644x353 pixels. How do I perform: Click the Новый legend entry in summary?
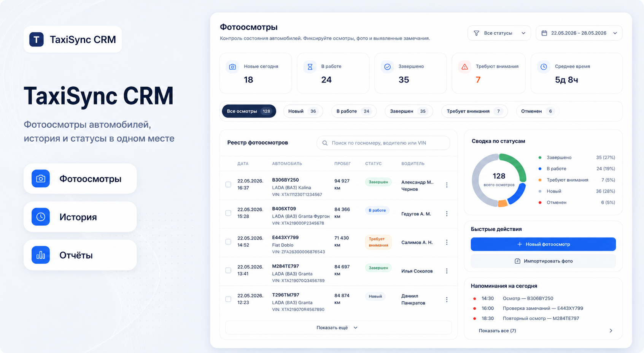tap(577, 191)
